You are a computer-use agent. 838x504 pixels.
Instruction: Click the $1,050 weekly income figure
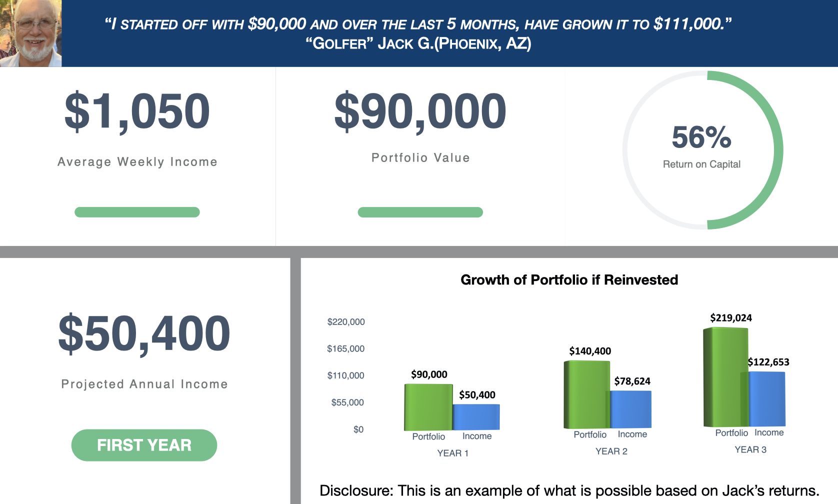pos(137,111)
